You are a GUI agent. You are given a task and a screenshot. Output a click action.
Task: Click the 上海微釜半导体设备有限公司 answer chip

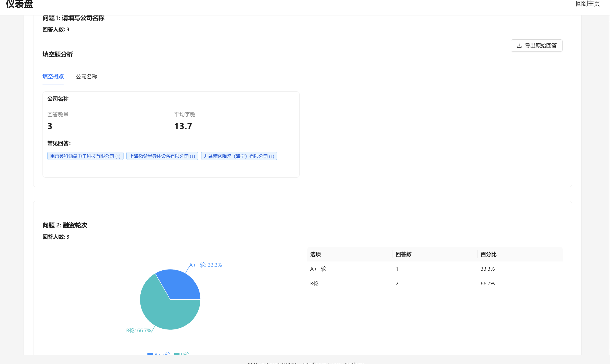(162, 156)
